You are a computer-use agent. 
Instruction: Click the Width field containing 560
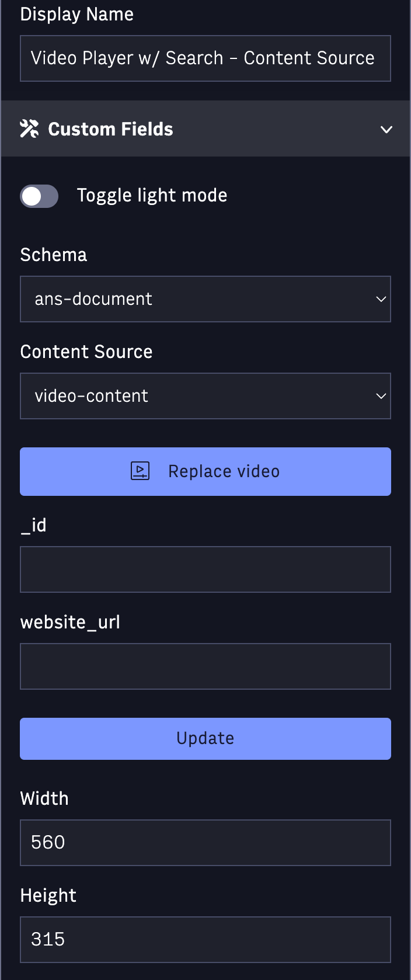tap(206, 843)
